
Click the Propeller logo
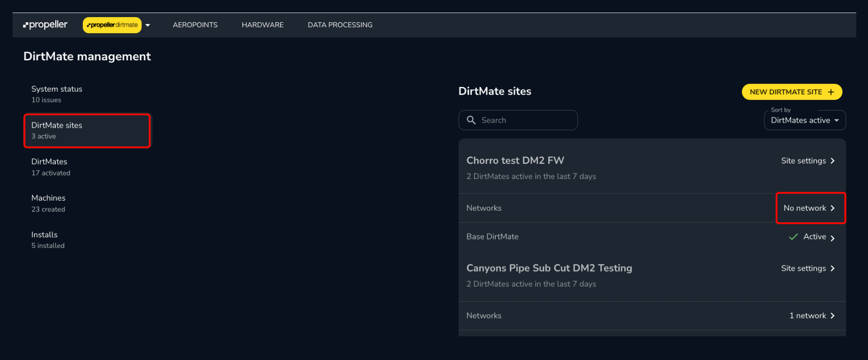pos(45,25)
